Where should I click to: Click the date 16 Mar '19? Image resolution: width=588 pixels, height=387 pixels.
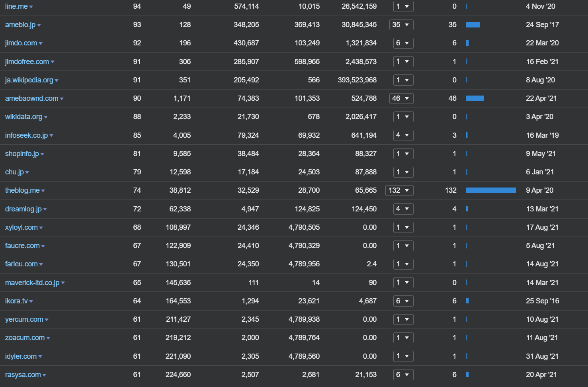tap(542, 135)
